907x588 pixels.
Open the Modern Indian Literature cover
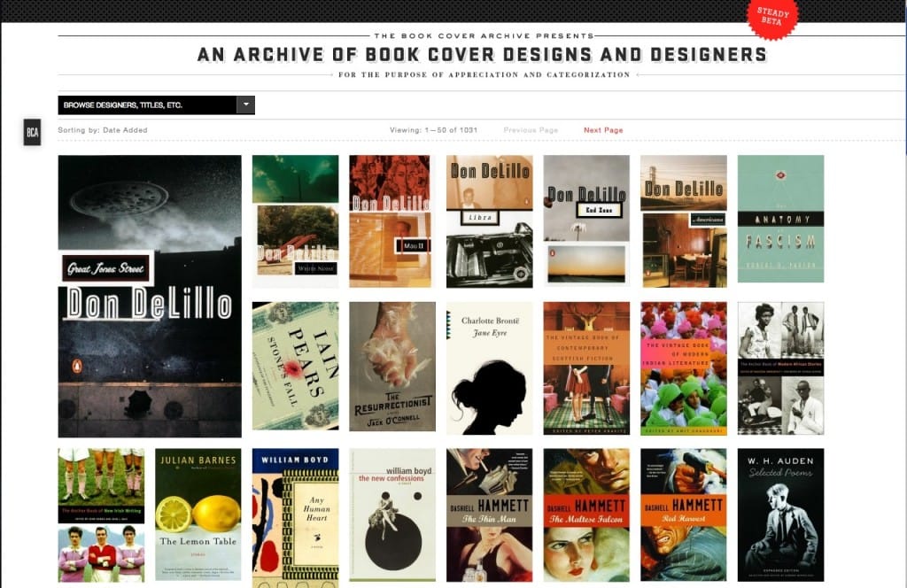pyautogui.click(x=684, y=368)
